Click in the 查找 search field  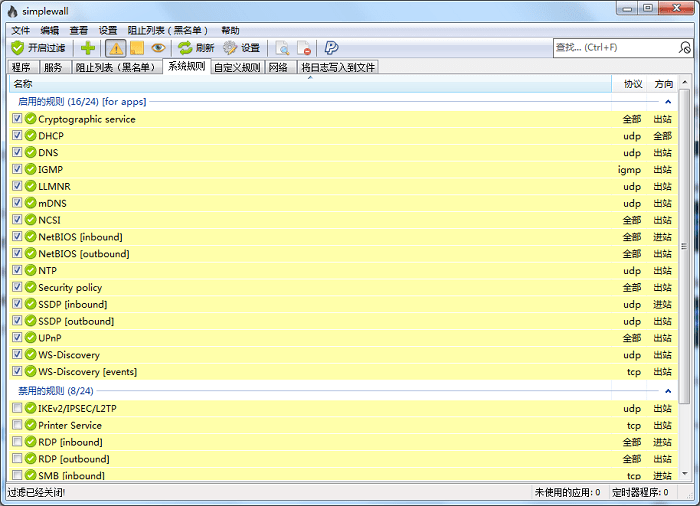612,47
